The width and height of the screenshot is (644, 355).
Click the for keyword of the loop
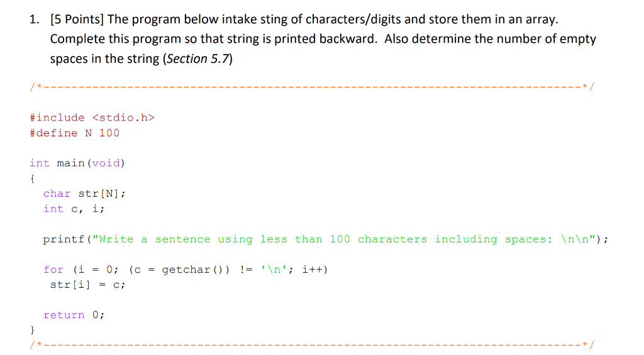click(53, 270)
